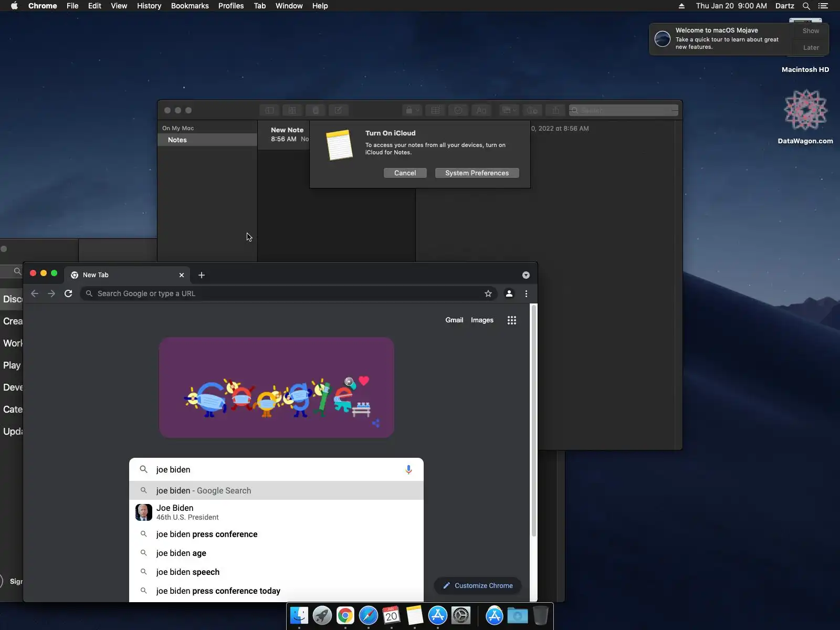840x630 pixels.
Task: Create a new note with compose icon
Action: coord(339,110)
